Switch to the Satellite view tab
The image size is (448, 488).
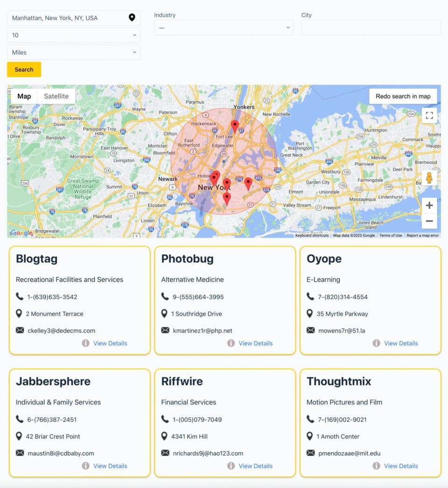[x=56, y=96]
